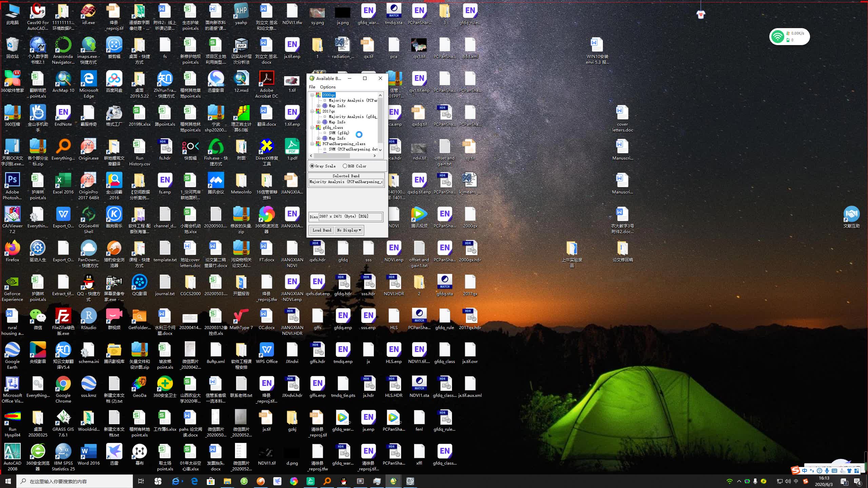Collapse the gfdq_class tree node

pyautogui.click(x=312, y=127)
